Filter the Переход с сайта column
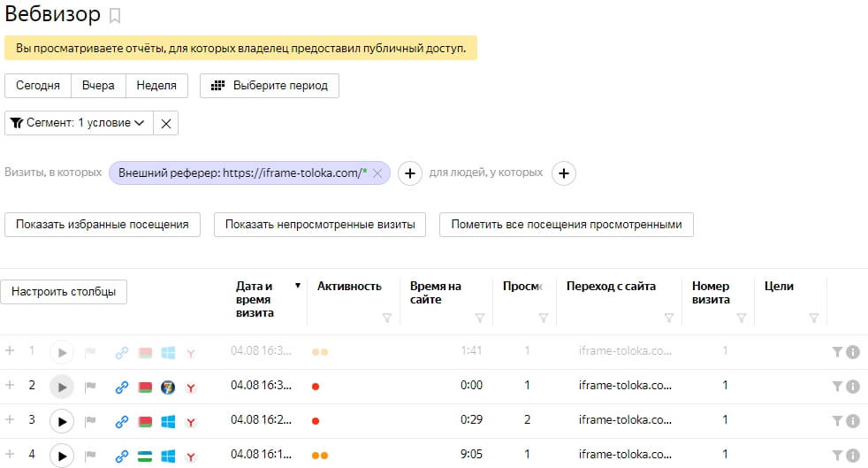 669,318
